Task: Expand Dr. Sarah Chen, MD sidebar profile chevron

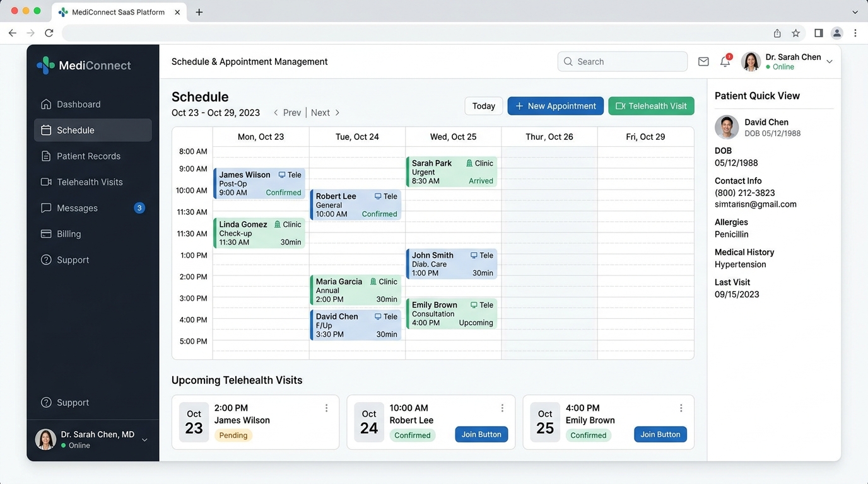Action: point(144,440)
